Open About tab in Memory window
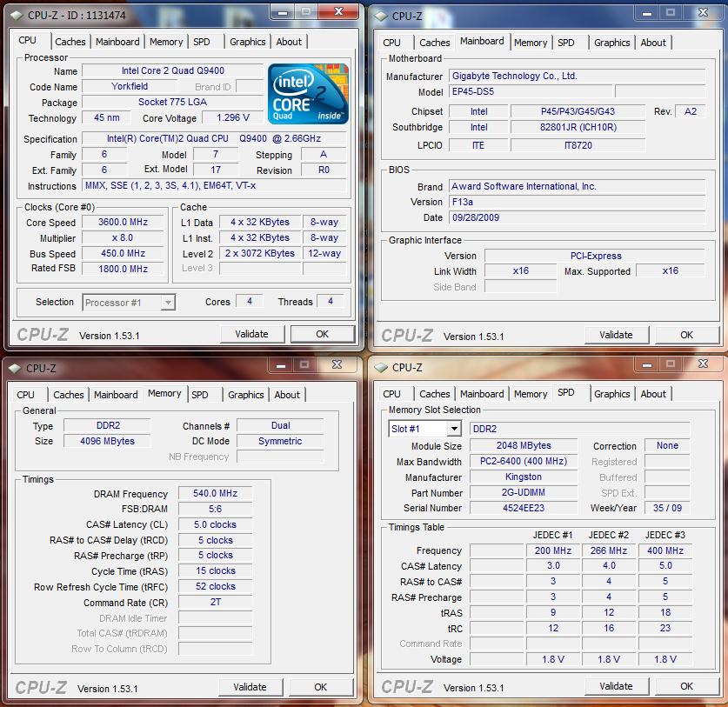Screen dimensions: 728x707 [287, 395]
